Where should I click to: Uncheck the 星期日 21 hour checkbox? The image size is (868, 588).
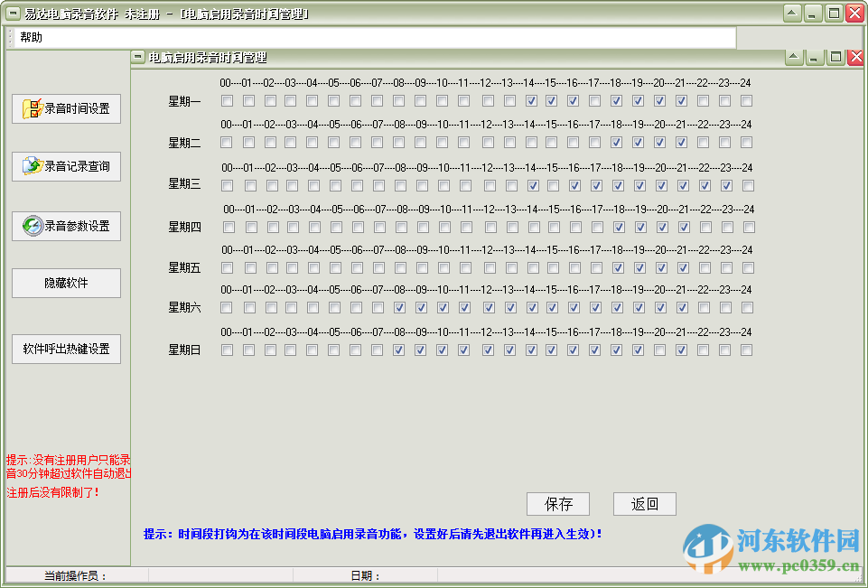click(x=681, y=350)
